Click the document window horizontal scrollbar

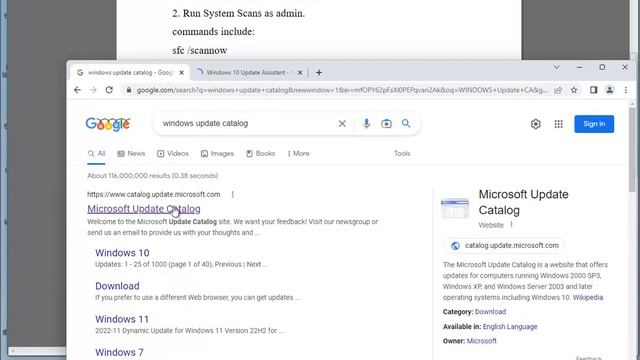[x=37, y=351]
